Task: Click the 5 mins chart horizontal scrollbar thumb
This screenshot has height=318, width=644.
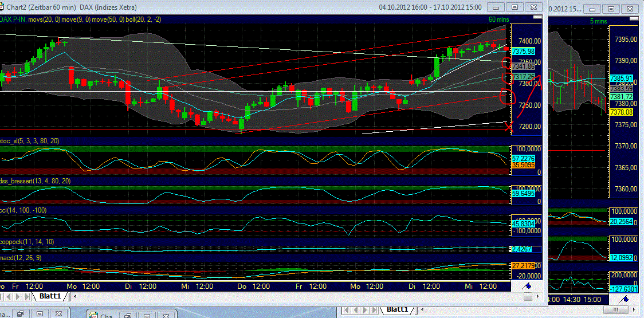Action: 616,309
